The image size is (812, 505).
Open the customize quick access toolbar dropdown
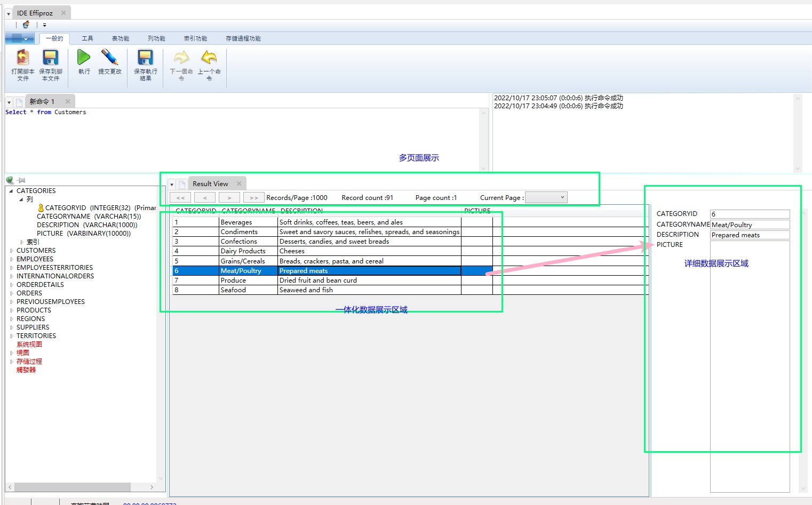[x=44, y=25]
